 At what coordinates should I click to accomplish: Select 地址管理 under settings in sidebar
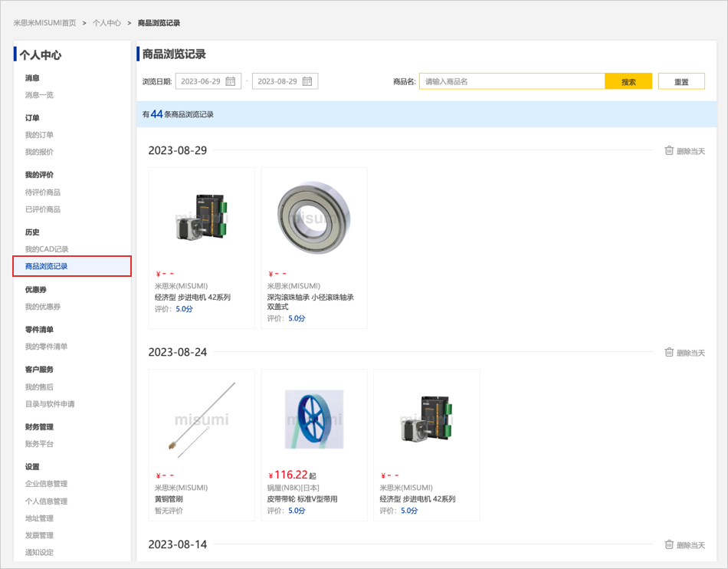coord(39,518)
